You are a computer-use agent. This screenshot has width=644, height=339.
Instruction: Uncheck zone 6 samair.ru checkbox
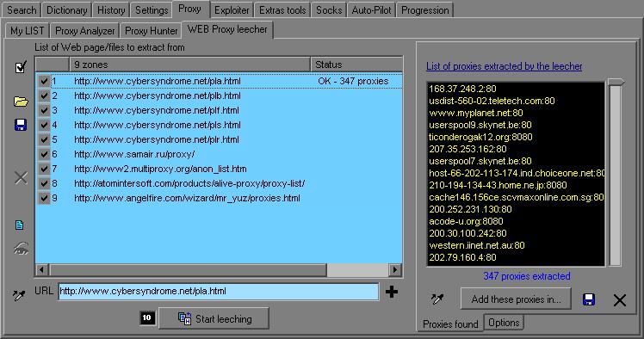tap(44, 154)
